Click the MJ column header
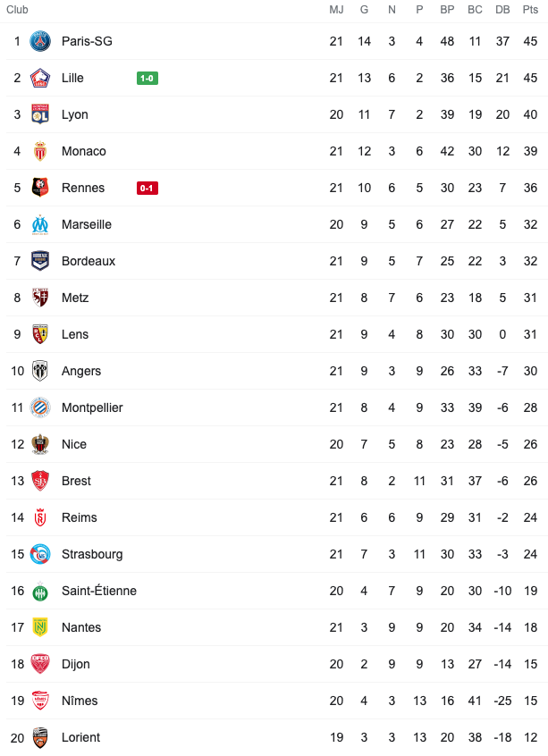Viewport: 548px width, 756px height. (336, 10)
